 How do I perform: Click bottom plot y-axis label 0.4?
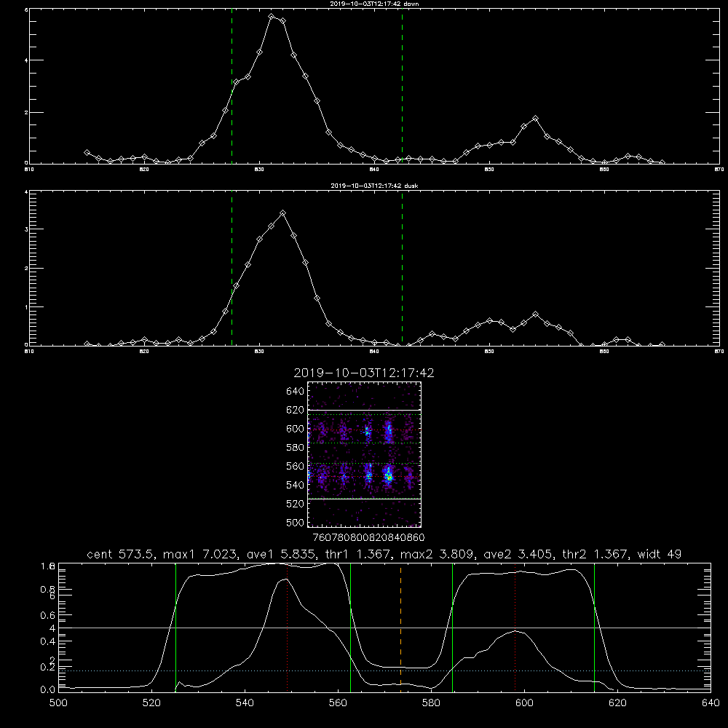47,641
